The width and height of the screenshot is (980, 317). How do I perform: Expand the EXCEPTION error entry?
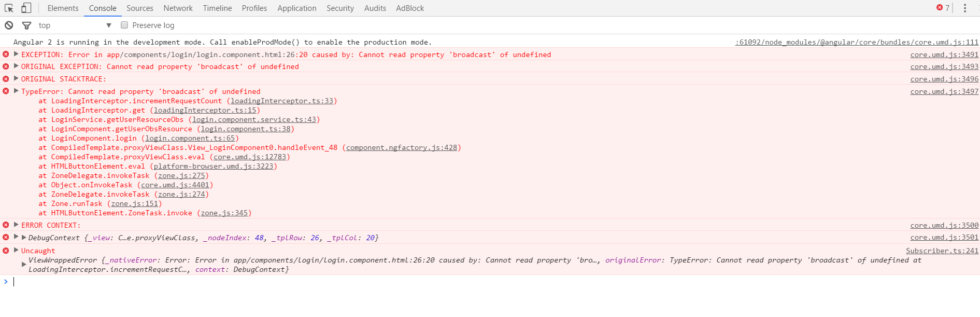coord(16,54)
